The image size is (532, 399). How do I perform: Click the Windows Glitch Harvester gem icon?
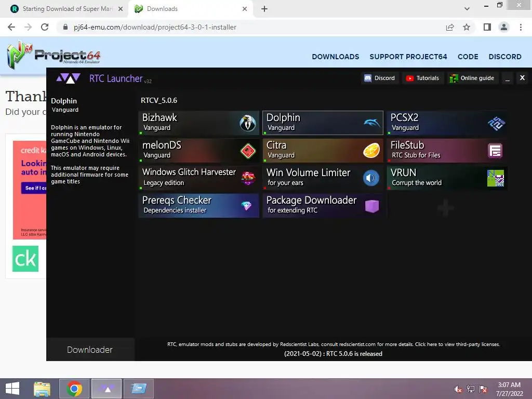[248, 178]
